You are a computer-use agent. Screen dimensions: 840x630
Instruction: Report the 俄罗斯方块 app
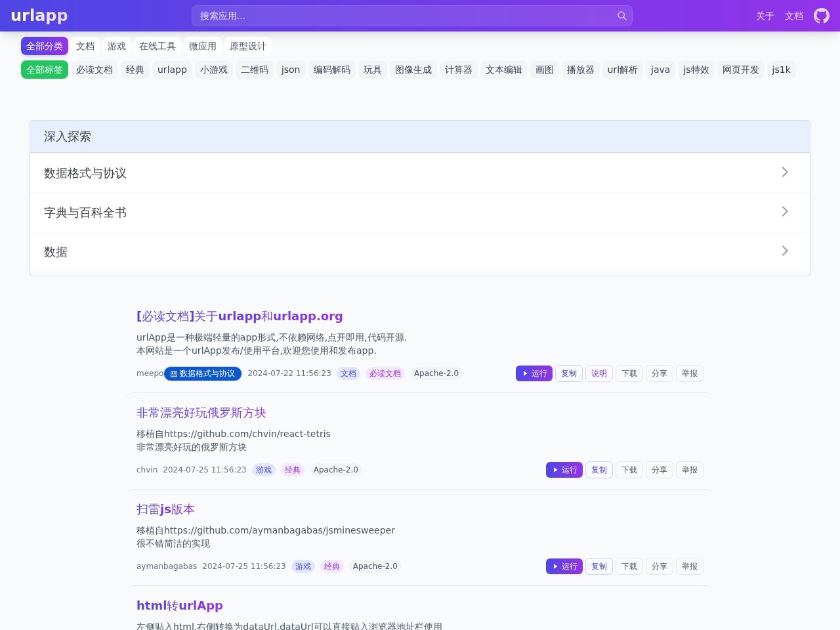point(690,470)
